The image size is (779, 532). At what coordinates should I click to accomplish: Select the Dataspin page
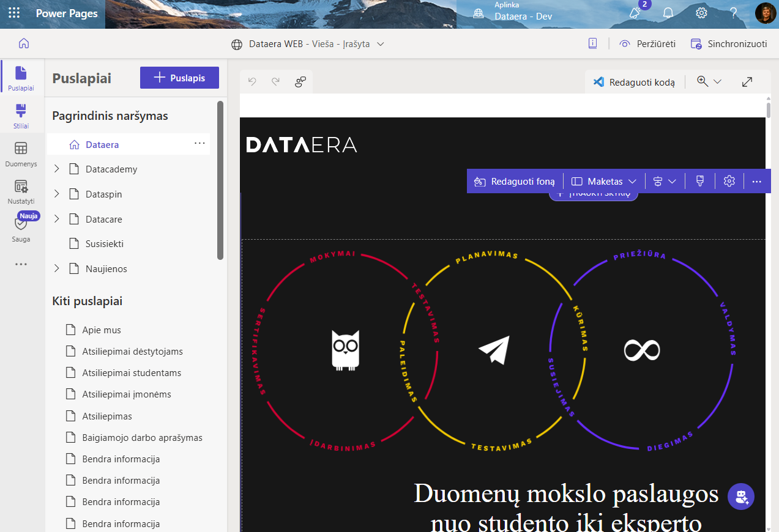(x=104, y=194)
